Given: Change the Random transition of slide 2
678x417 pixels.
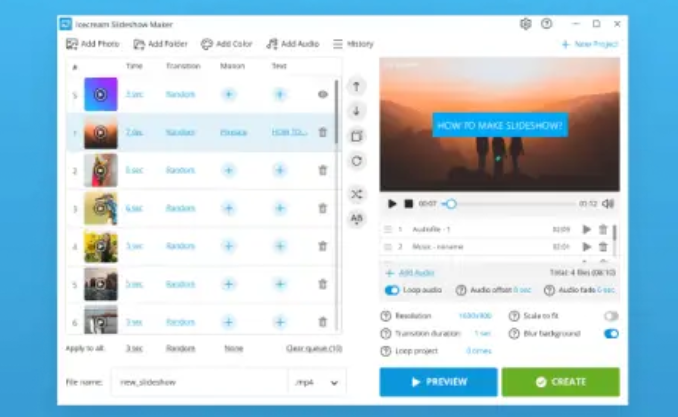Looking at the screenshot, I should click(180, 170).
